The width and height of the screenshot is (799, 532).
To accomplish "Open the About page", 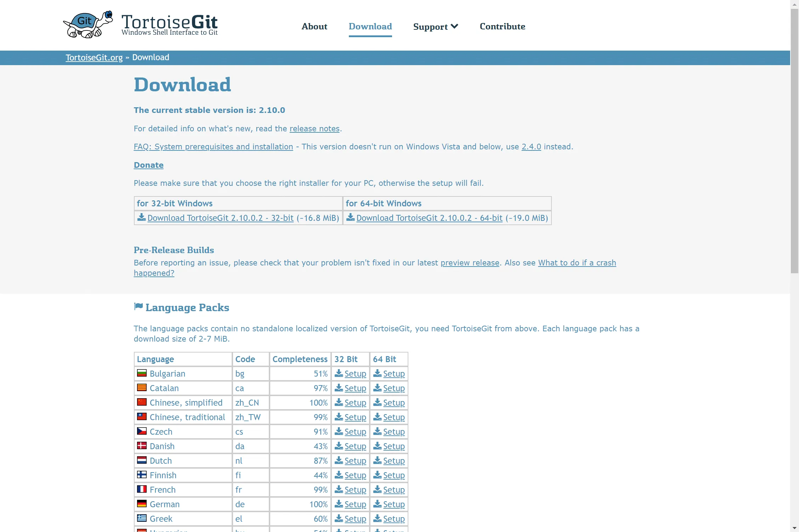I will 314,27.
